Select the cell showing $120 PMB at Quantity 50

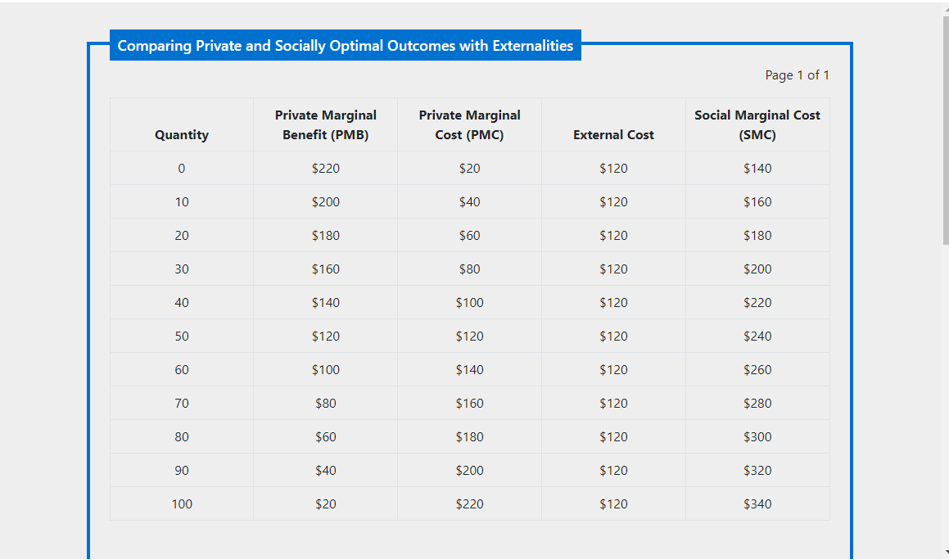pos(325,336)
